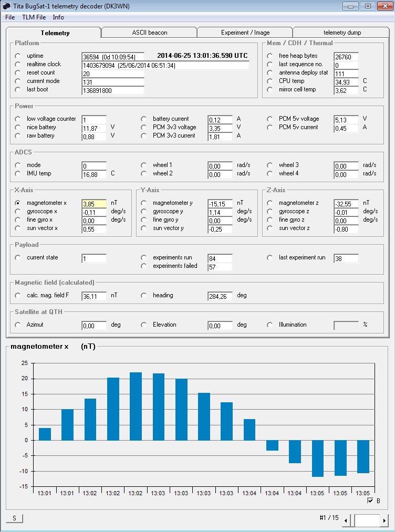Screen dimensions: 395x532
Task: Click the magnetometer x value field
Action: coord(94,204)
